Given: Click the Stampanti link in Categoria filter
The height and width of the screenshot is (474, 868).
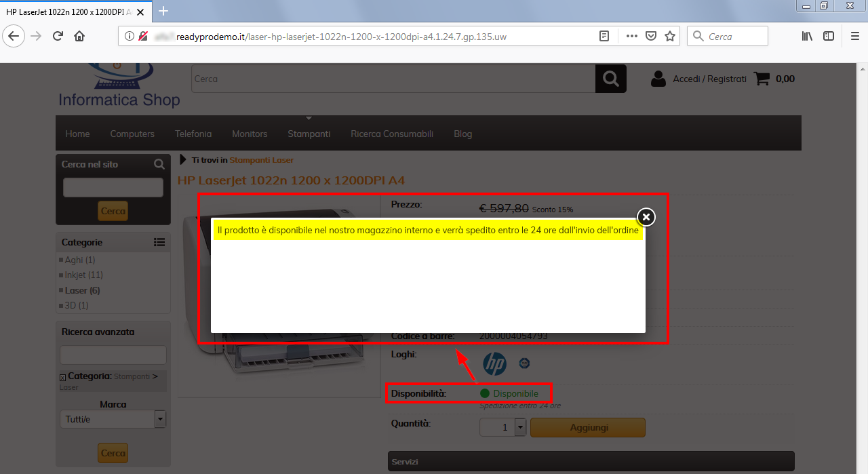Looking at the screenshot, I should 132,376.
